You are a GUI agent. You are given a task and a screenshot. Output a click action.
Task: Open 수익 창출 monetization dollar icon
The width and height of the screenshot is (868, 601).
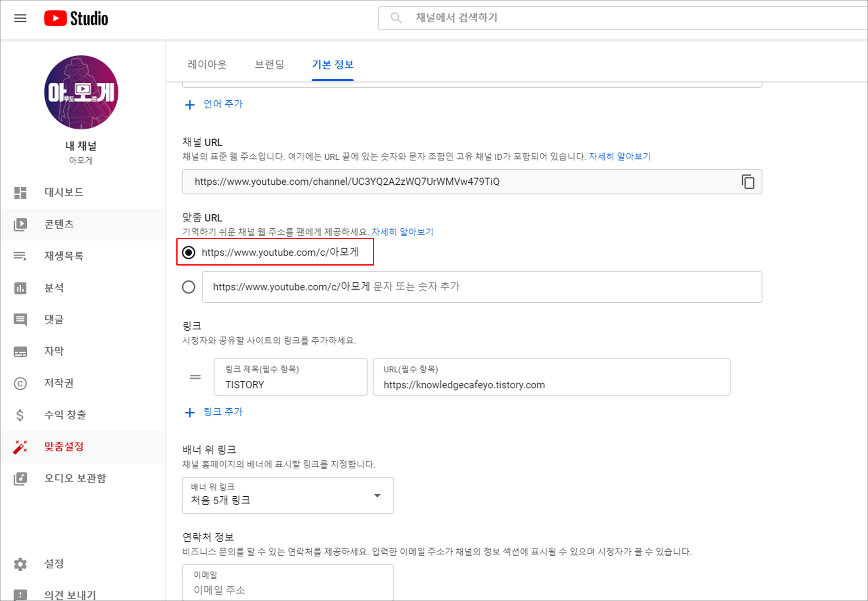(20, 415)
